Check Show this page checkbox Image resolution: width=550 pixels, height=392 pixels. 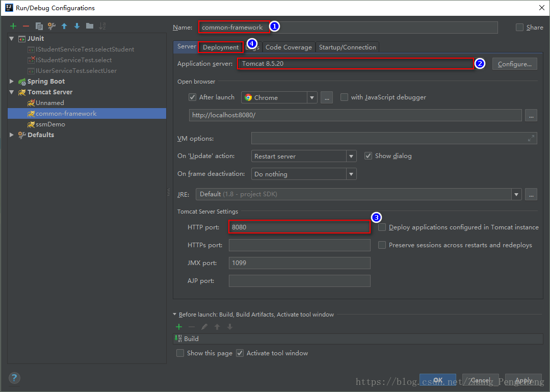(x=180, y=353)
